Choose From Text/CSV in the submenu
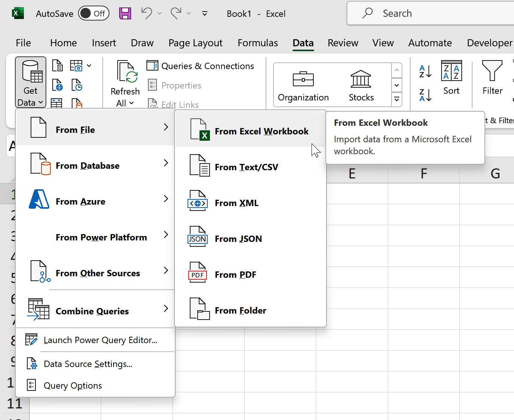The width and height of the screenshot is (514, 420). pyautogui.click(x=251, y=167)
